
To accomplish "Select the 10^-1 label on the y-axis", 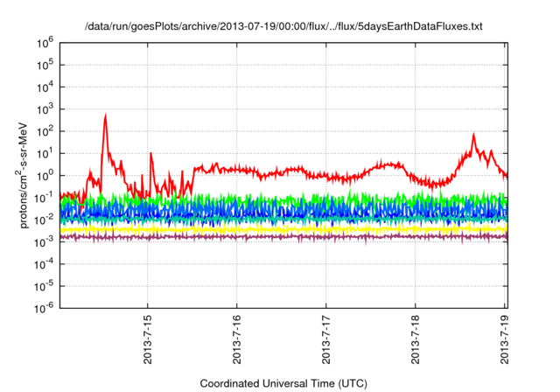I will click(x=45, y=198).
